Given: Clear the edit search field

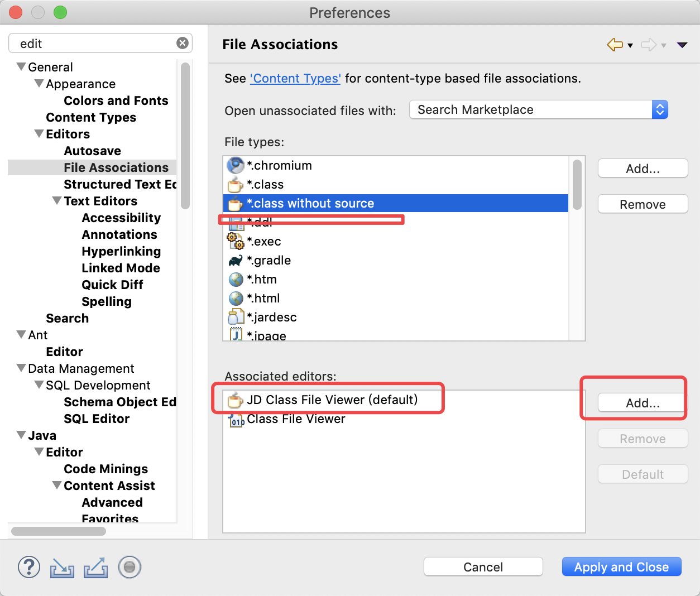Looking at the screenshot, I should pyautogui.click(x=183, y=43).
